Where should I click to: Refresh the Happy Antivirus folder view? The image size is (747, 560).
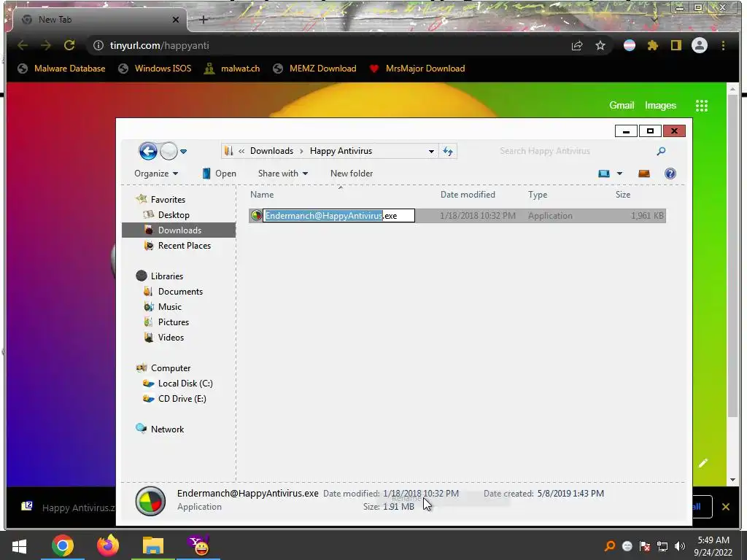[x=448, y=152]
